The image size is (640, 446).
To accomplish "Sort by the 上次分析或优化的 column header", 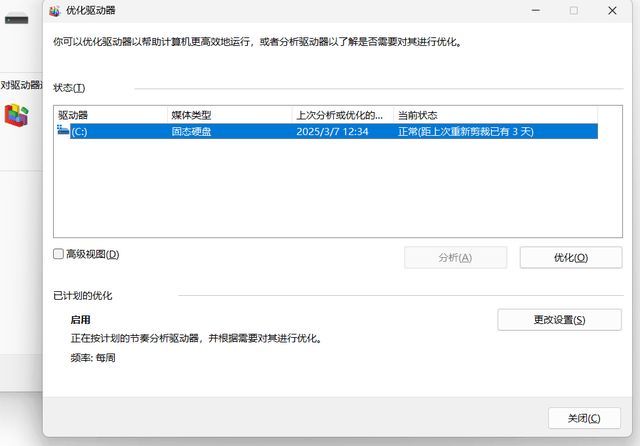I will click(341, 115).
